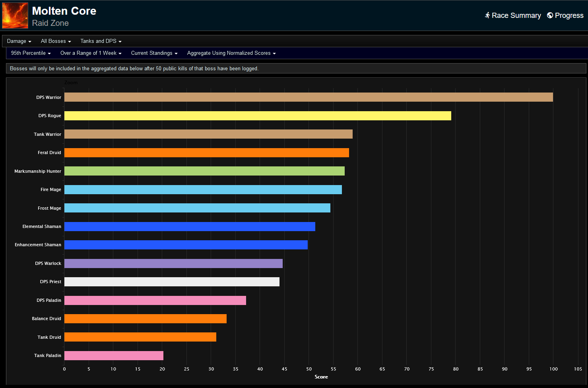Click the Molten Core lava zone icon
588x388 pixels.
coord(15,15)
